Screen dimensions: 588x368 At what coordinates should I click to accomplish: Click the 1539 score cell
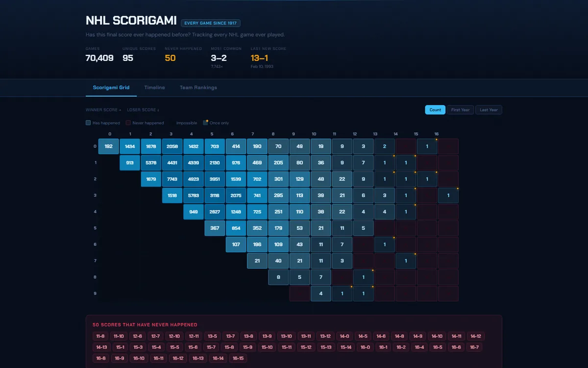236,179
